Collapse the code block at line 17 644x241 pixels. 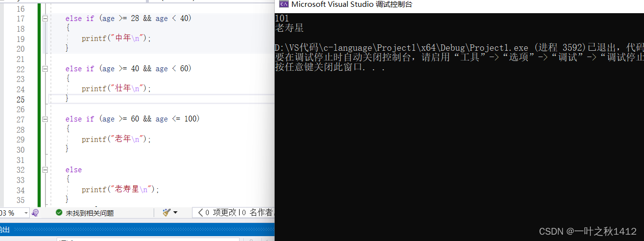[45, 19]
